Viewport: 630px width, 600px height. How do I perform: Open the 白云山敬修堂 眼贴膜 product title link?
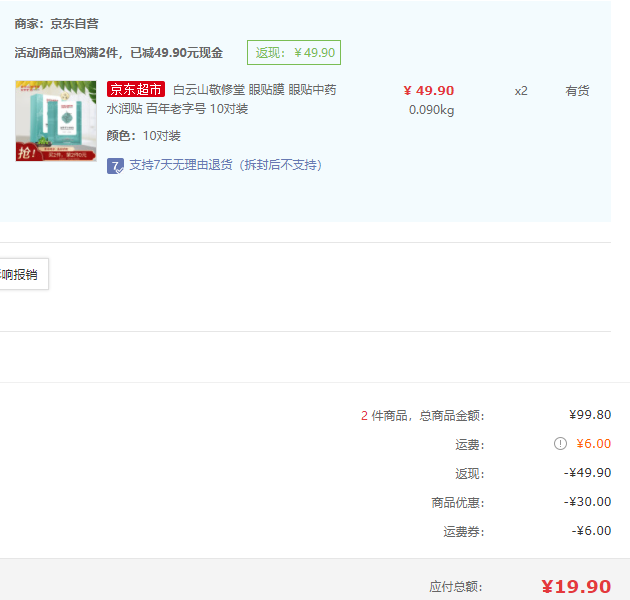click(x=221, y=99)
